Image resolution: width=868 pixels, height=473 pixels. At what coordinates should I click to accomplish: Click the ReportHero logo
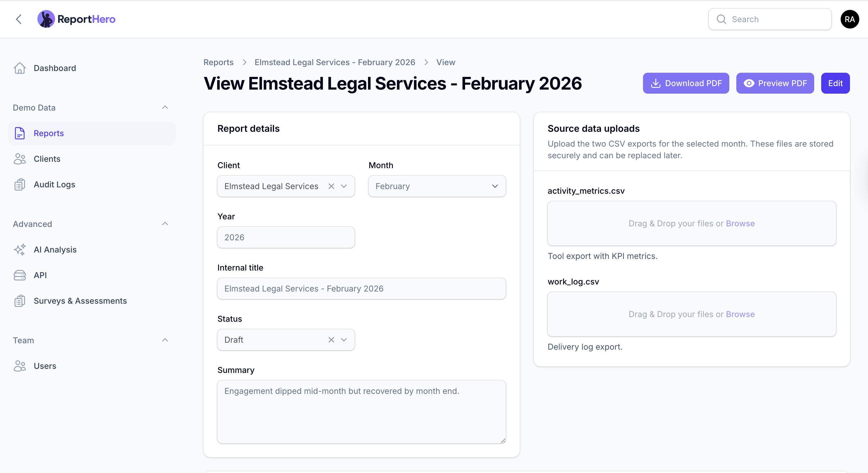pyautogui.click(x=76, y=19)
